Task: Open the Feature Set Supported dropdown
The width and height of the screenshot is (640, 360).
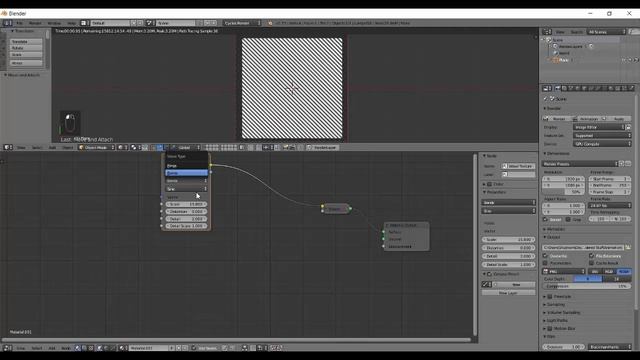Action: [602, 136]
